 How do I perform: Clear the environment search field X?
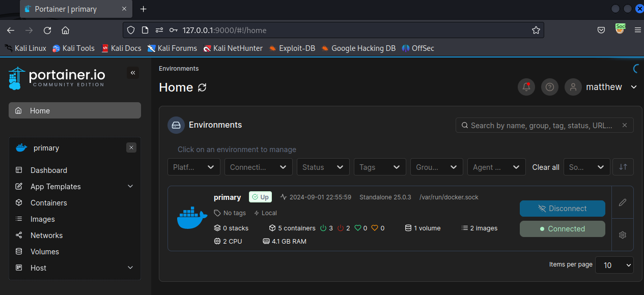pos(625,125)
